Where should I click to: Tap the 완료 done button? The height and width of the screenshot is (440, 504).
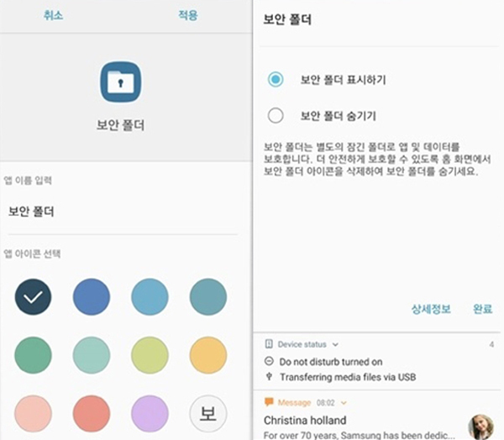482,309
